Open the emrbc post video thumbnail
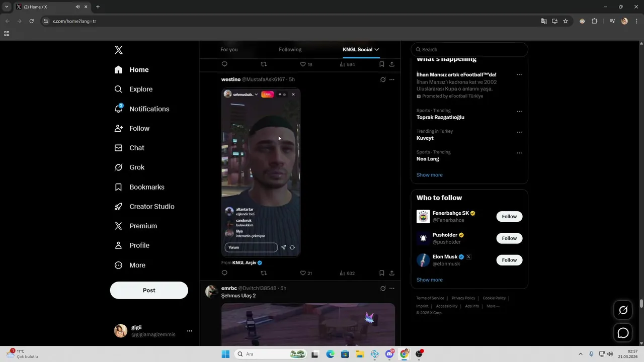644x362 pixels. 308,324
